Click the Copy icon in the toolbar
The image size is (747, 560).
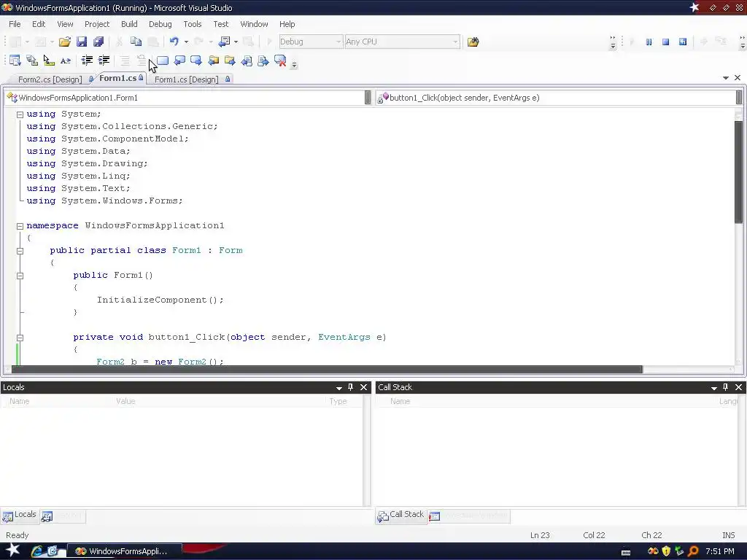click(x=136, y=42)
